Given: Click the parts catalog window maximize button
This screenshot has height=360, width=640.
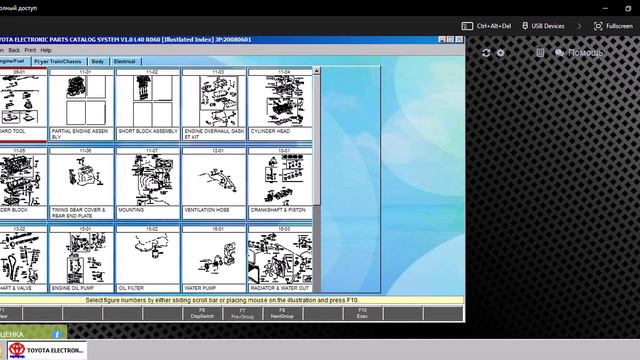Looking at the screenshot, I should pos(451,40).
